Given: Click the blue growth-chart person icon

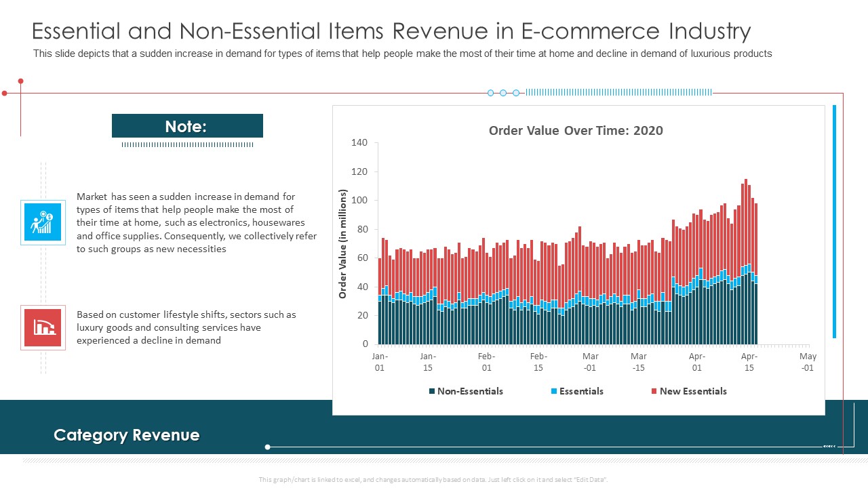Looking at the screenshot, I should [43, 222].
